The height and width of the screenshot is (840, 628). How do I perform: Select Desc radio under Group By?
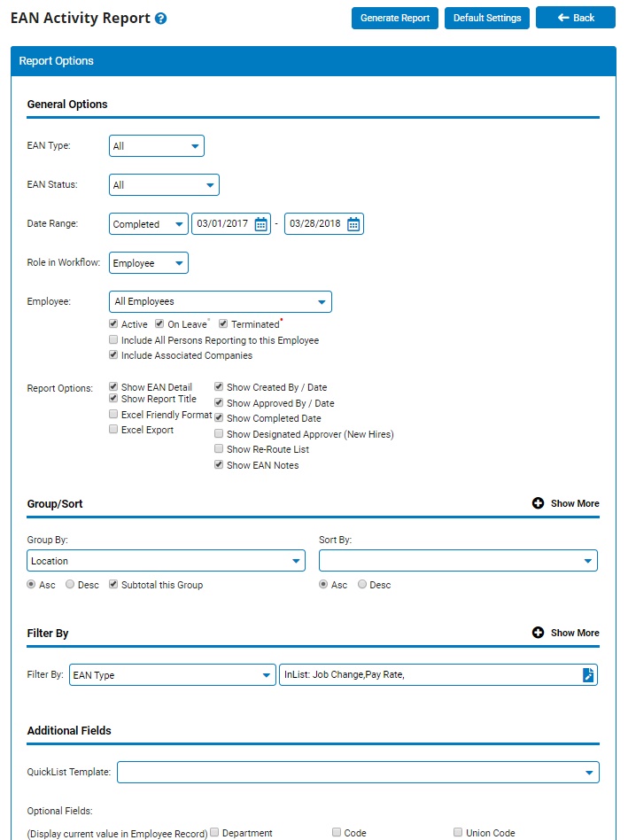click(x=70, y=585)
